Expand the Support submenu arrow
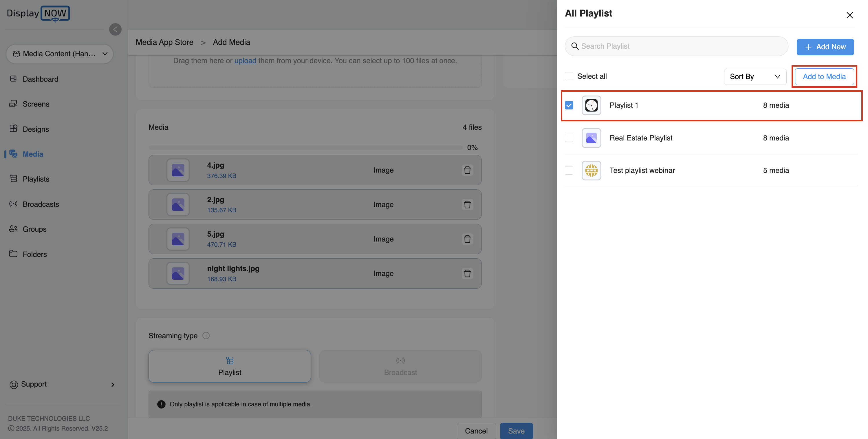Screen dimensions: 868x439 pyautogui.click(x=113, y=385)
